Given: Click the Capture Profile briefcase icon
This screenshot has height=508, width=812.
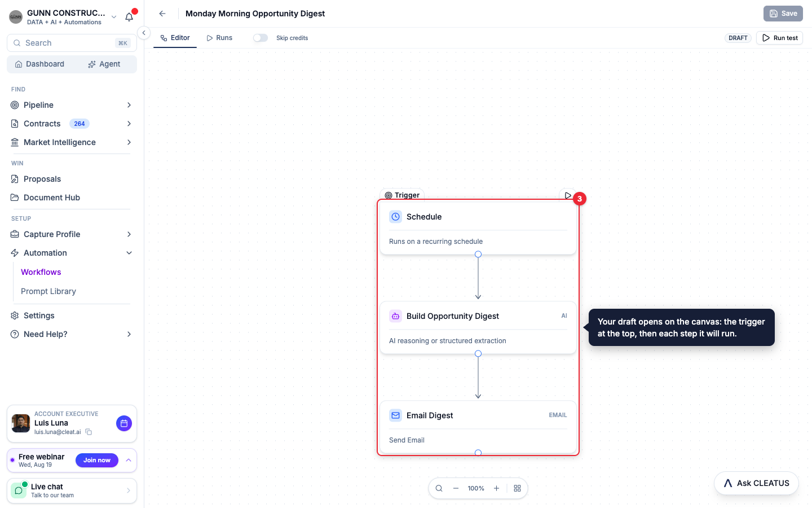Looking at the screenshot, I should (15, 234).
